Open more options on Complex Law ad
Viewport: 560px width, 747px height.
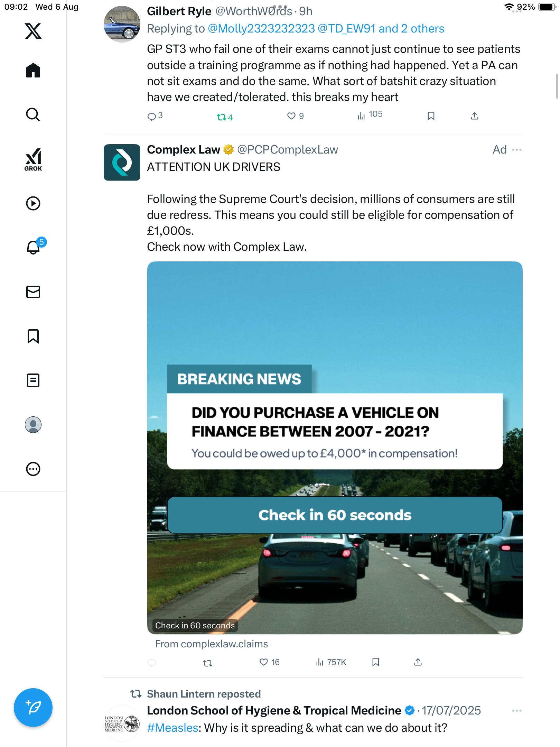click(x=517, y=150)
